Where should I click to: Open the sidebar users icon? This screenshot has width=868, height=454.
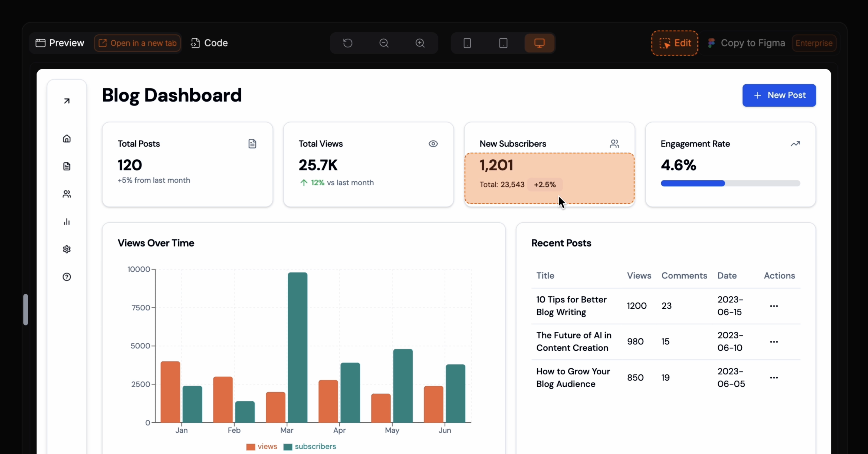pos(67,194)
